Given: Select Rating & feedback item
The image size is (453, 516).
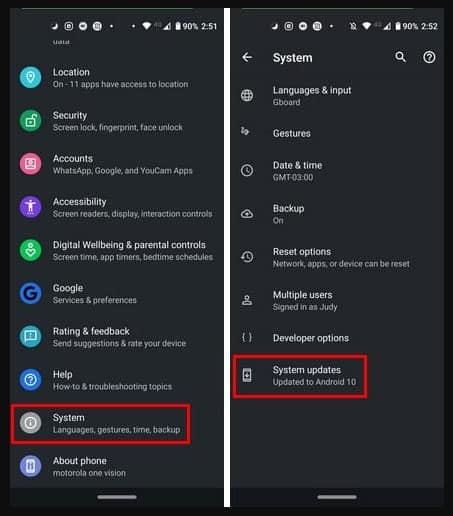Looking at the screenshot, I should click(117, 337).
